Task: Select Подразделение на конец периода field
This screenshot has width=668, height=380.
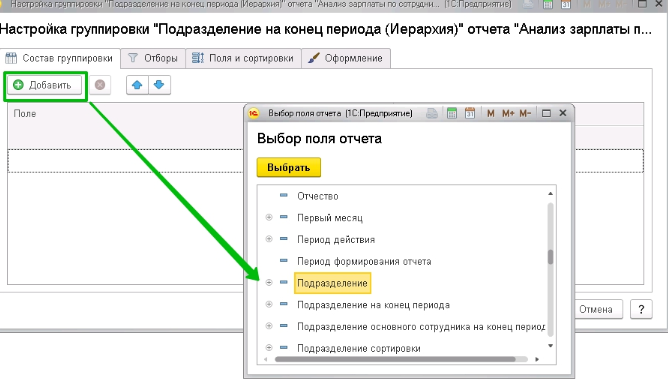Action: click(x=374, y=305)
